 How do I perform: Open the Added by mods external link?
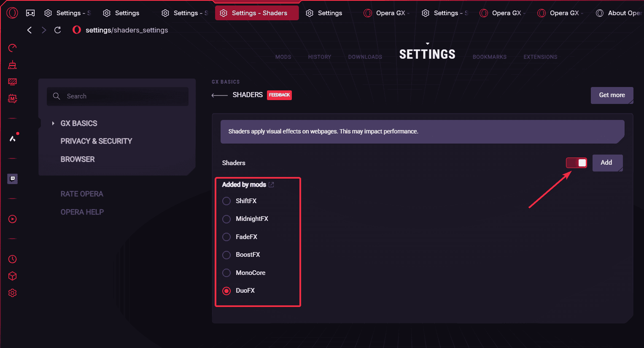[271, 185]
